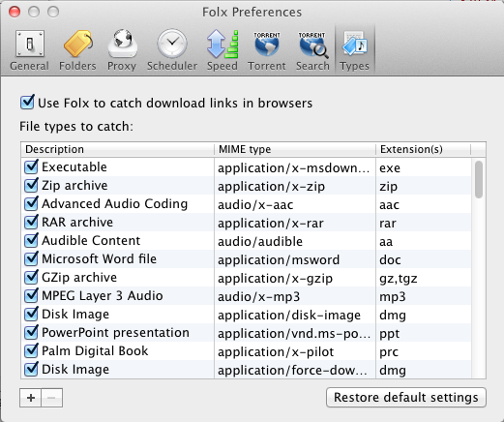
Task: Toggle the Disk Image application/disk-image checkbox
Action: pos(31,314)
